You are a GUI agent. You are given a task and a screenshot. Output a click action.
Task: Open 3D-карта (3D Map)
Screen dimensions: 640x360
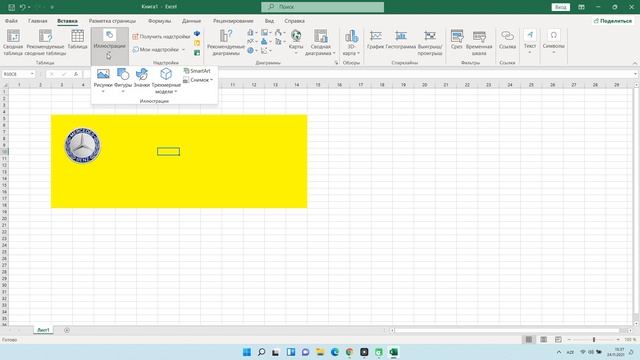pos(351,42)
